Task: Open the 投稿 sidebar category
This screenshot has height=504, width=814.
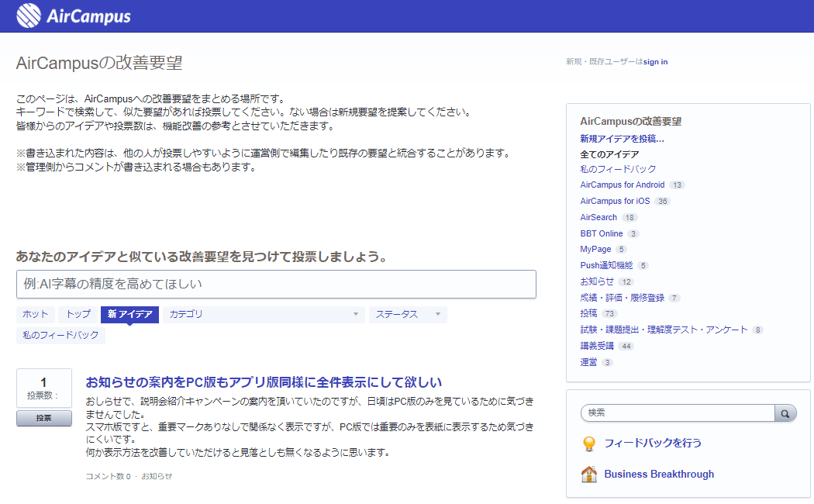Action: coord(588,313)
